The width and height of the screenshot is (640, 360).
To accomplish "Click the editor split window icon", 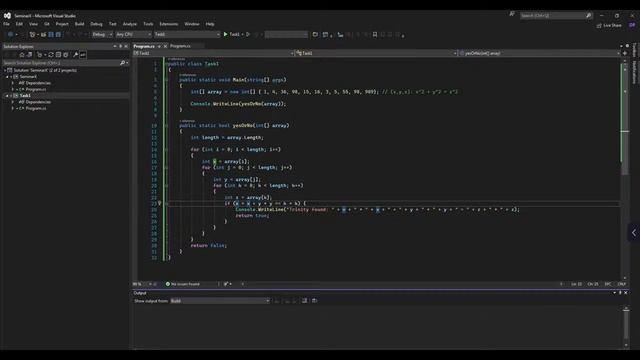I will click(x=625, y=53).
